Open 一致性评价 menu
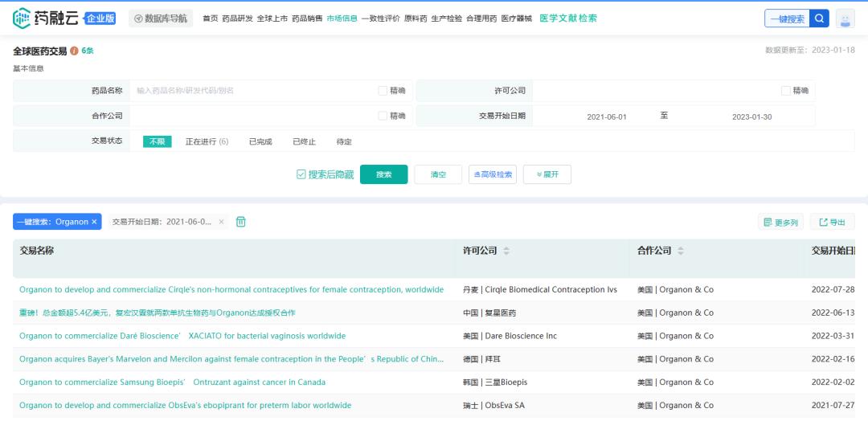Viewport: 868px width, 421px height. 381,18
